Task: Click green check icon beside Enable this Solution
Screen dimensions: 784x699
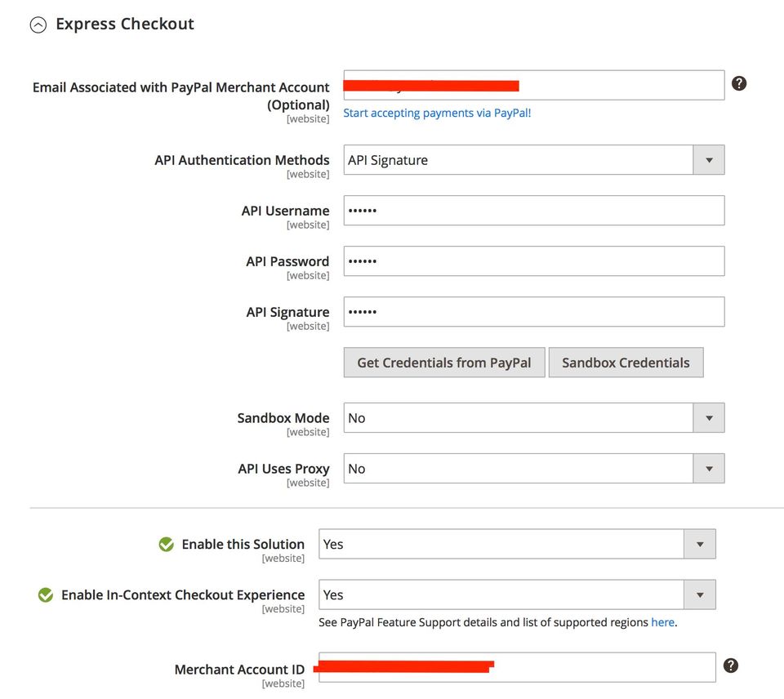Action: 166,545
